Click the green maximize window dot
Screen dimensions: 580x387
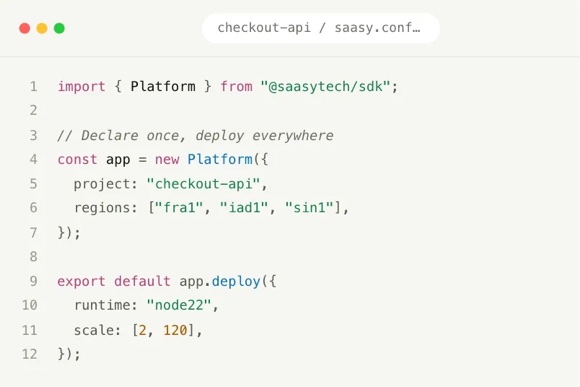(59, 28)
